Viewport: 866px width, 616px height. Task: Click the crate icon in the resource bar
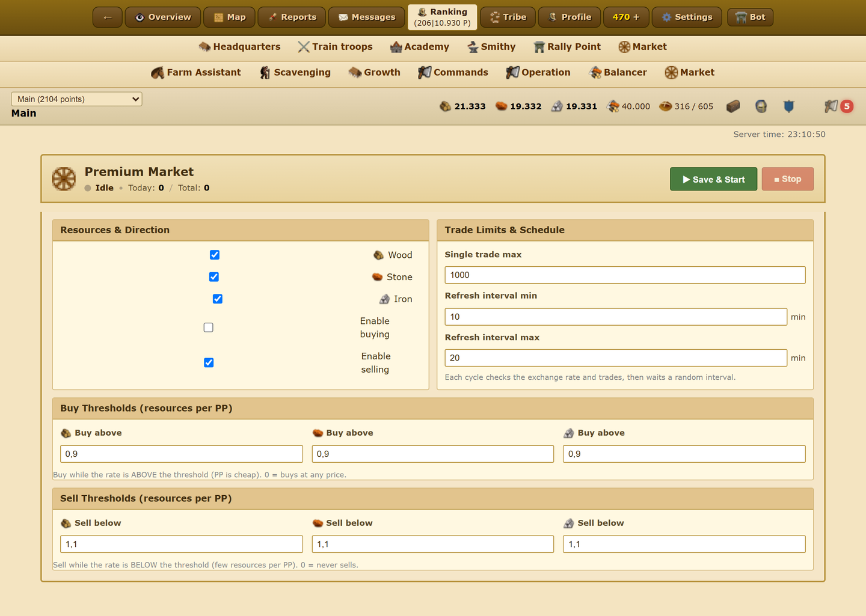click(x=732, y=106)
